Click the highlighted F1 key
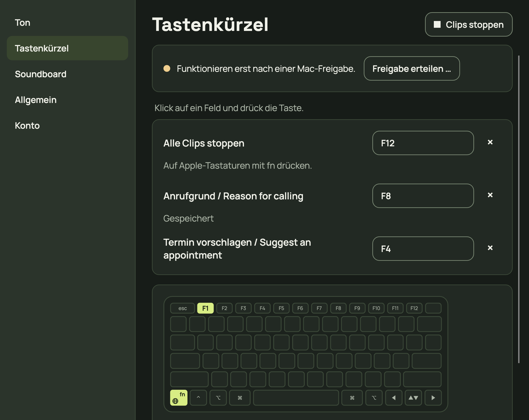The width and height of the screenshot is (529, 420). [x=205, y=308]
